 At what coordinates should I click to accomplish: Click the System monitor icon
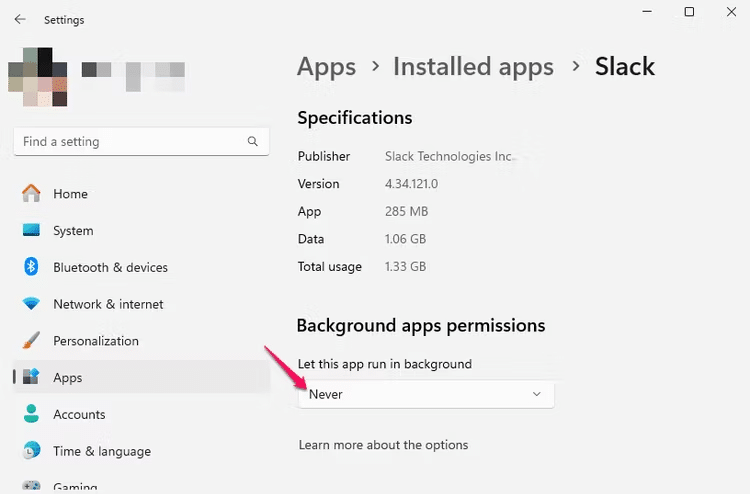(32, 231)
